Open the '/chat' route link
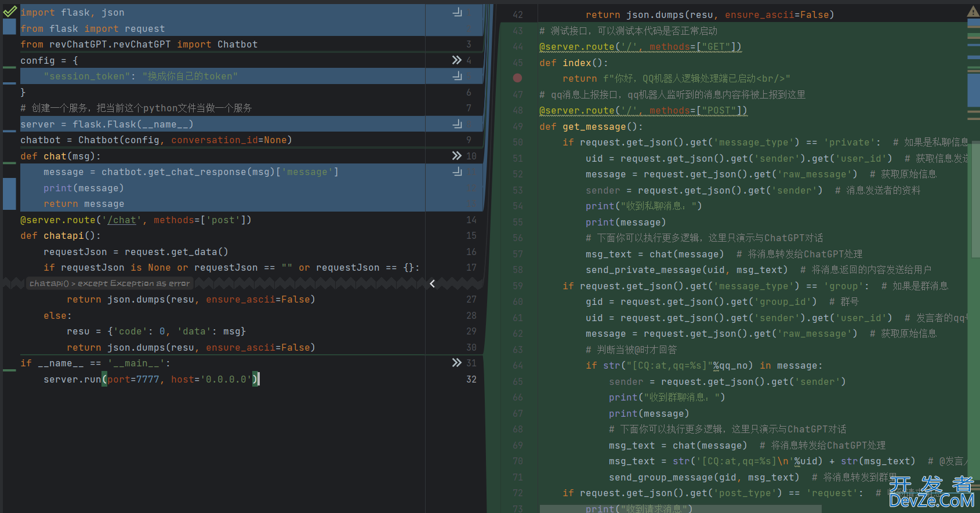Image resolution: width=980 pixels, height=513 pixels. pyautogui.click(x=122, y=220)
